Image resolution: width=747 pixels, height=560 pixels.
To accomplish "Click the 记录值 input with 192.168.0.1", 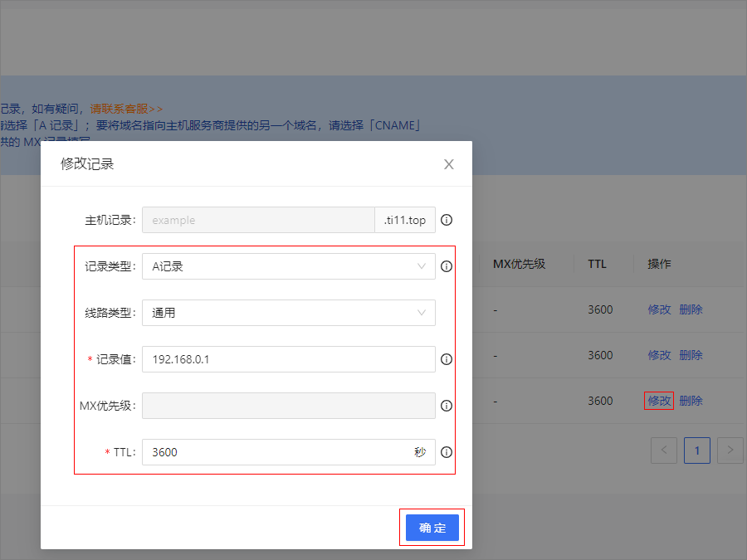I will [x=289, y=359].
